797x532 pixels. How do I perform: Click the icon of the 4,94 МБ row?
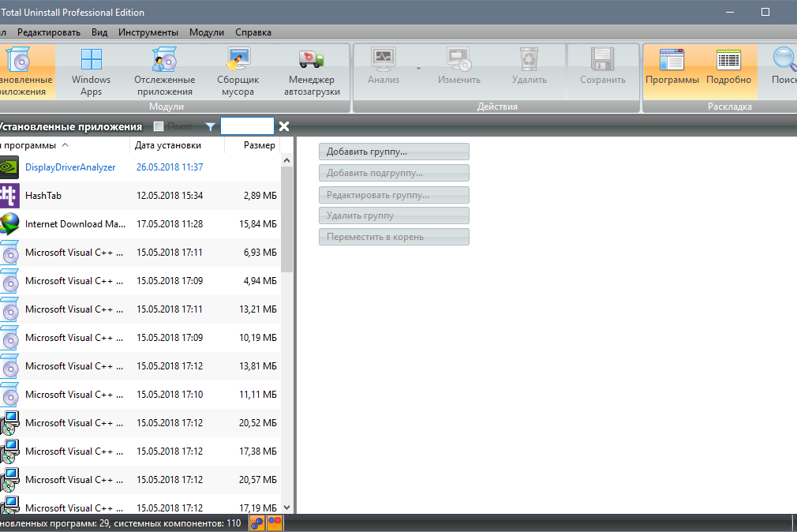tap(9, 281)
